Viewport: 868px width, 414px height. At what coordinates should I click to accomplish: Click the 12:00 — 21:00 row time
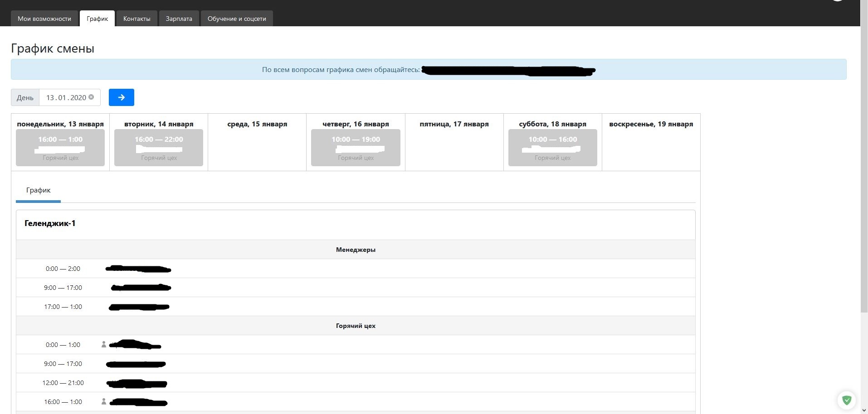click(x=63, y=383)
